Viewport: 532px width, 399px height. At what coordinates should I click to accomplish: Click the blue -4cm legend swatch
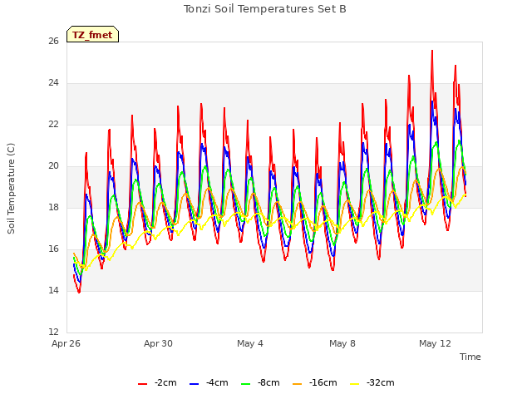(x=194, y=384)
